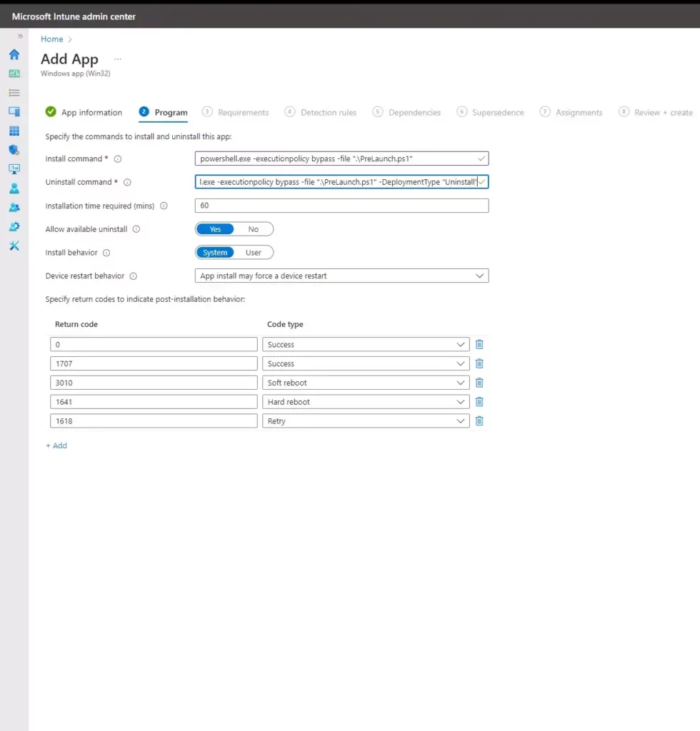Delete the return code 3010 row
Image resolution: width=700 pixels, height=731 pixels.
click(x=479, y=383)
